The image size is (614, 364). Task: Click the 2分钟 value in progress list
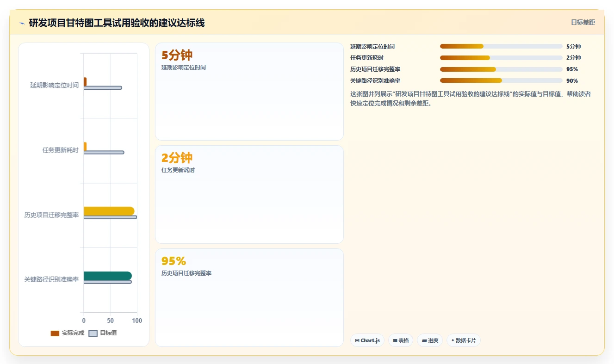pyautogui.click(x=573, y=58)
